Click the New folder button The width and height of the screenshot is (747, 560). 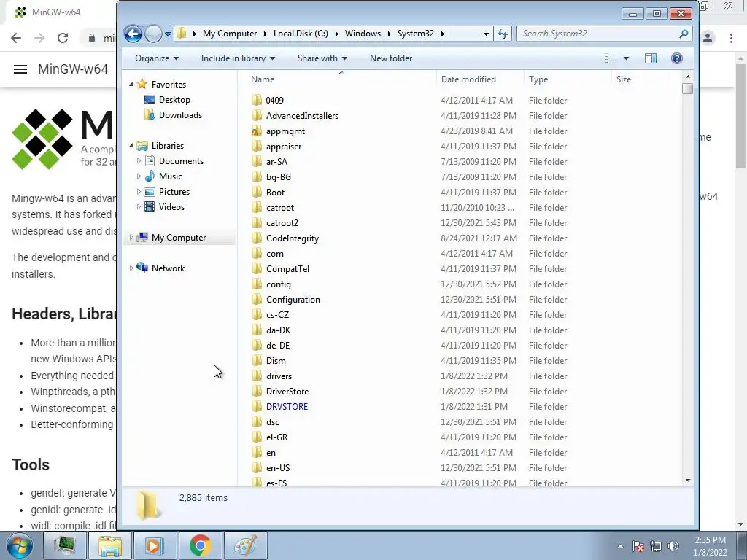391,58
